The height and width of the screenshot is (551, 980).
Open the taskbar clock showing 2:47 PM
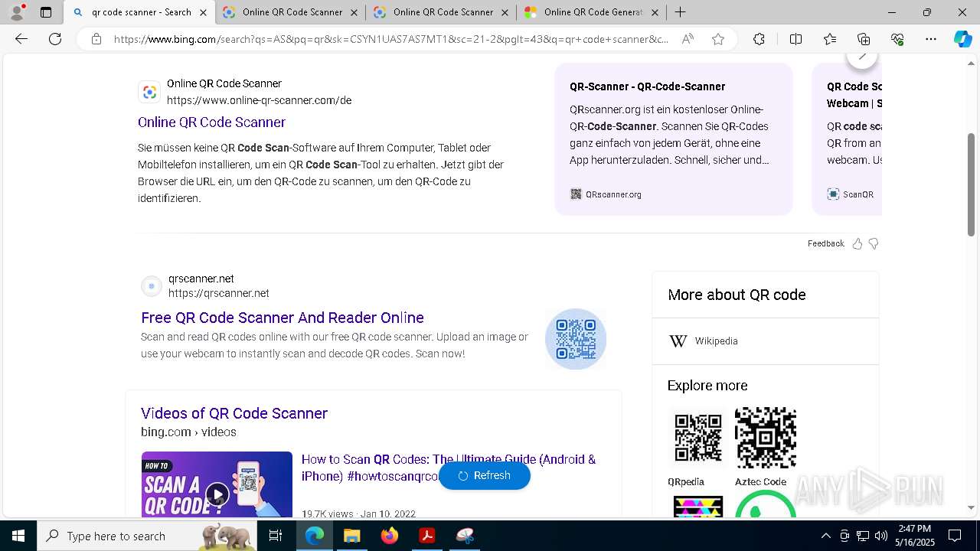click(x=914, y=536)
